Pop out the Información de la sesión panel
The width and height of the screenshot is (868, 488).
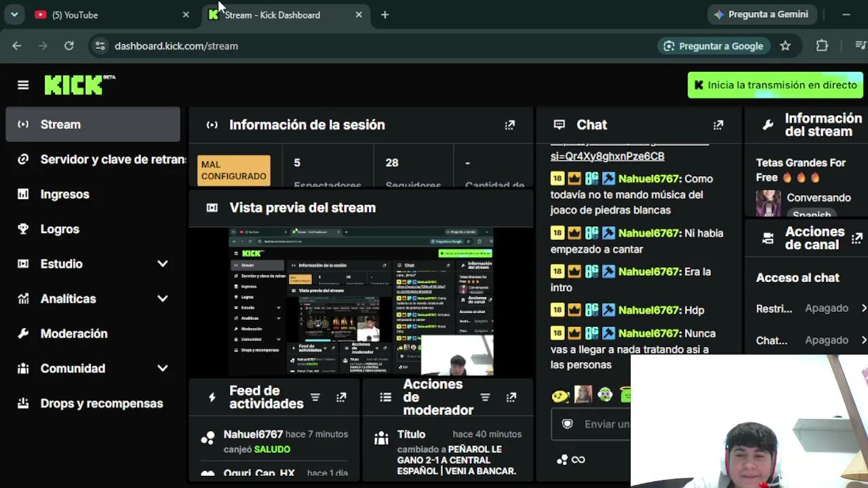[x=510, y=125]
